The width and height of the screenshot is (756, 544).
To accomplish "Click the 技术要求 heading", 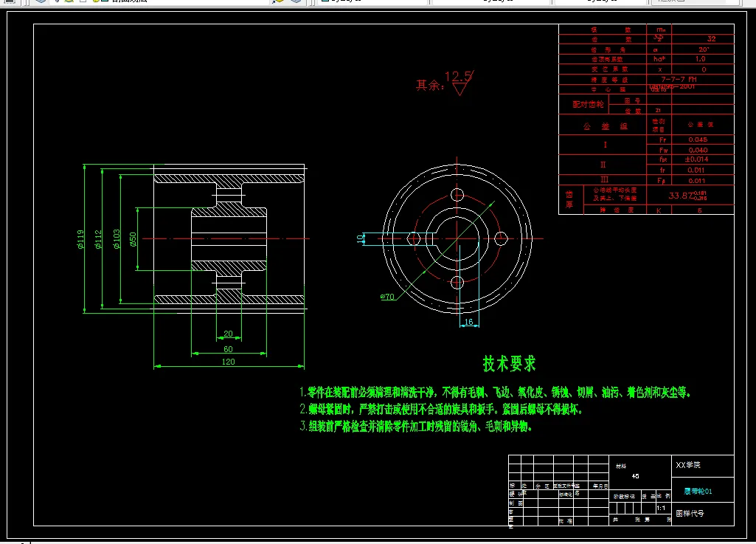I will pyautogui.click(x=509, y=363).
